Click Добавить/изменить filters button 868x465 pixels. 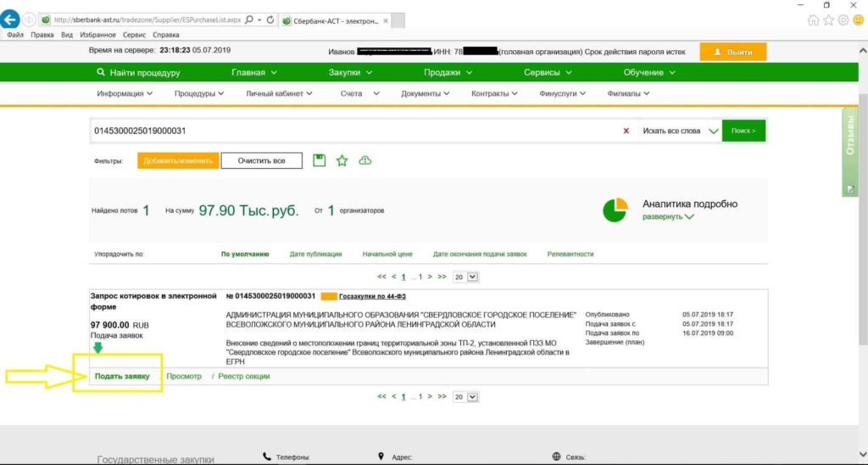(x=178, y=160)
